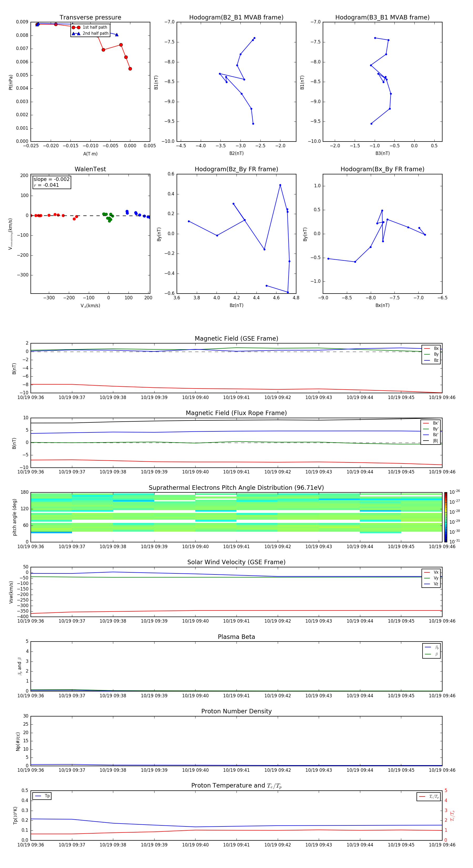Click the 'Proton Temperature and Te/Tp' title
Image resolution: width=473 pixels, height=868 pixels.
tap(236, 786)
